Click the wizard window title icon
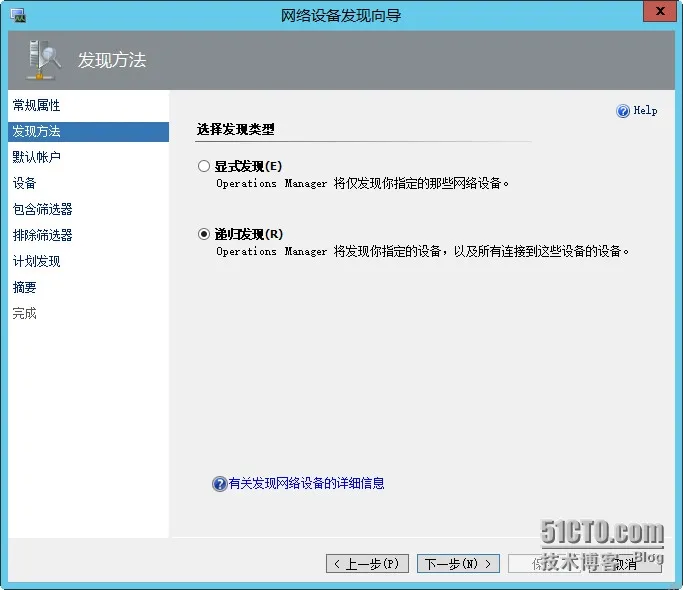683x590 pixels. (18, 15)
